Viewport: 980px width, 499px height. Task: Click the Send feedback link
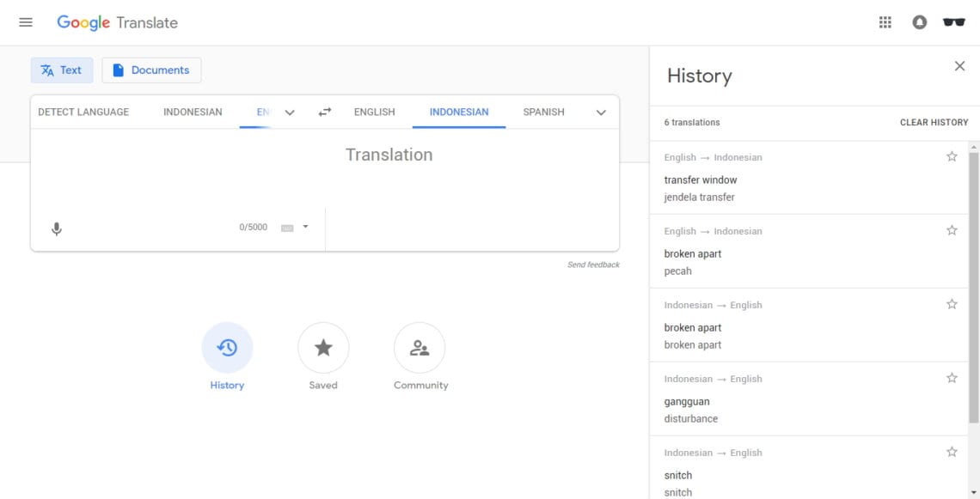click(593, 265)
